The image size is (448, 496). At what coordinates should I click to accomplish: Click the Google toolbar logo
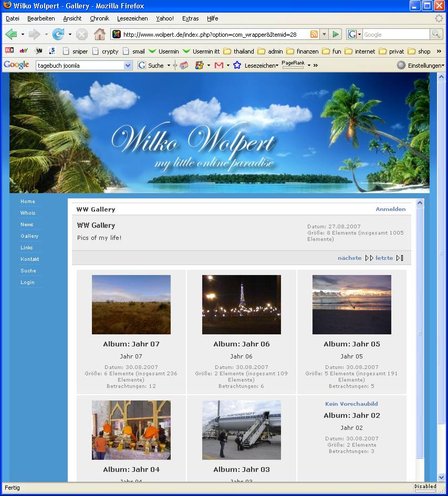pos(16,65)
